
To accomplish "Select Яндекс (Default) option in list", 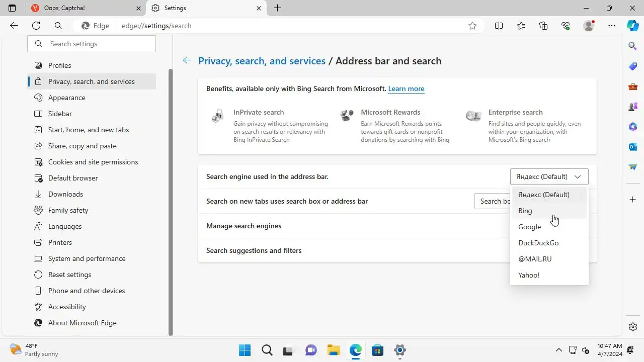I will [x=549, y=195].
